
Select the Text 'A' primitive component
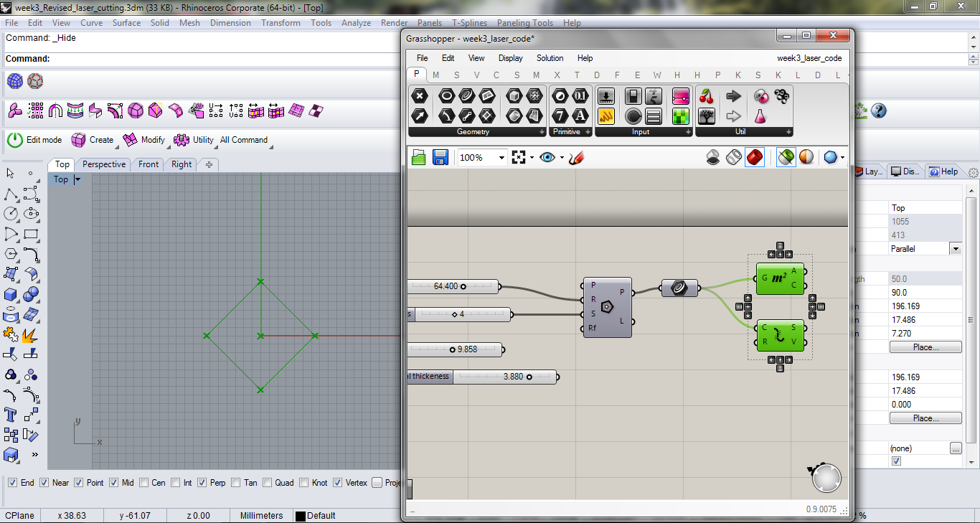point(580,116)
